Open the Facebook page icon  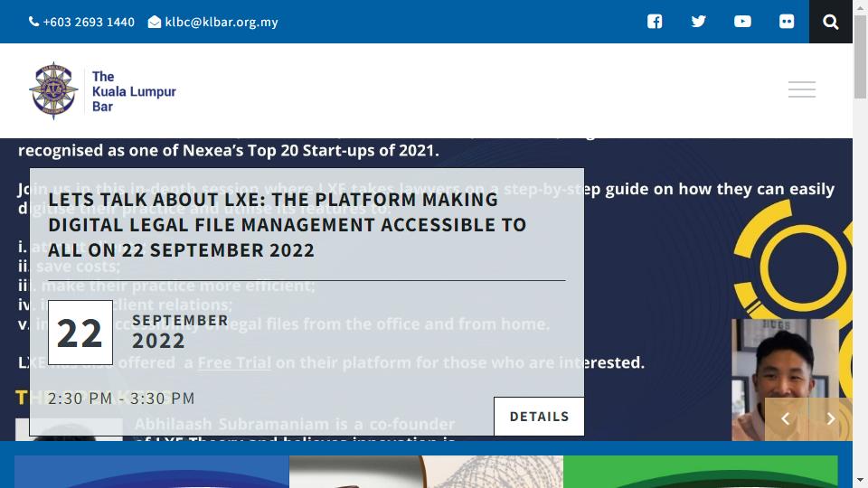tap(655, 22)
